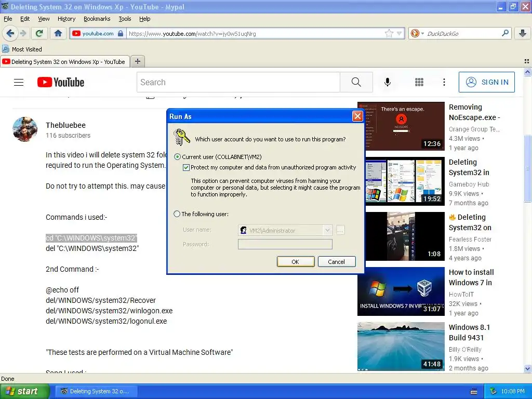Cancel the Run As dialog
This screenshot has width=532, height=399.
(336, 262)
